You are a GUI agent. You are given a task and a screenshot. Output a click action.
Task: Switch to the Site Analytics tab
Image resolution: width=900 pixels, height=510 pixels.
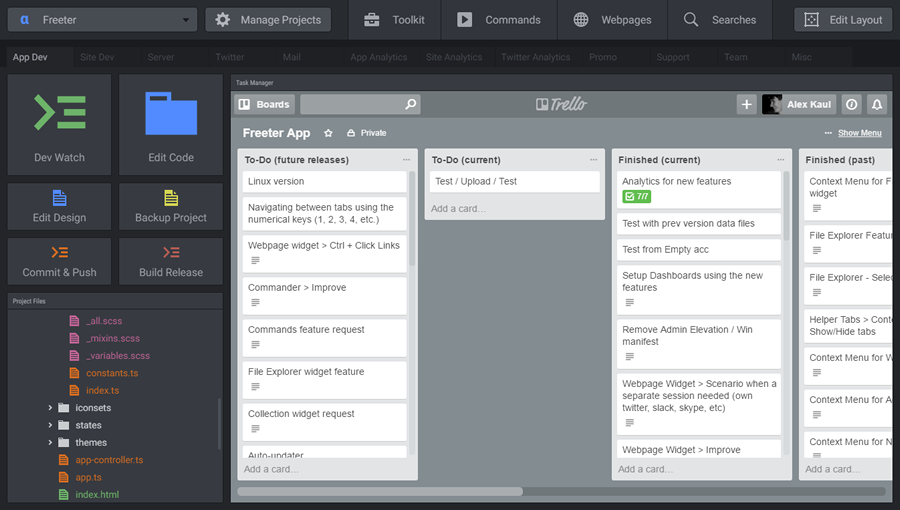point(454,57)
